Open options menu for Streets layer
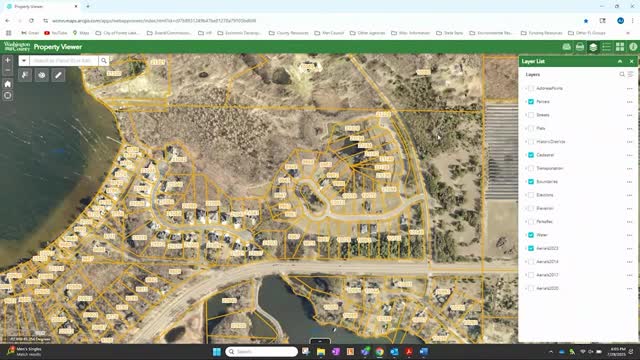640x360 pixels. pos(629,115)
